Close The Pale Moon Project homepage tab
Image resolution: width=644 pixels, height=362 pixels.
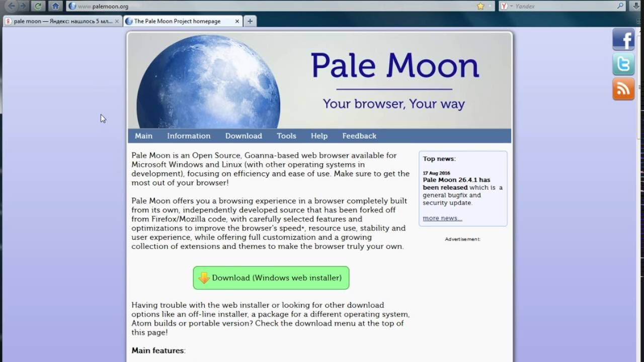click(237, 21)
